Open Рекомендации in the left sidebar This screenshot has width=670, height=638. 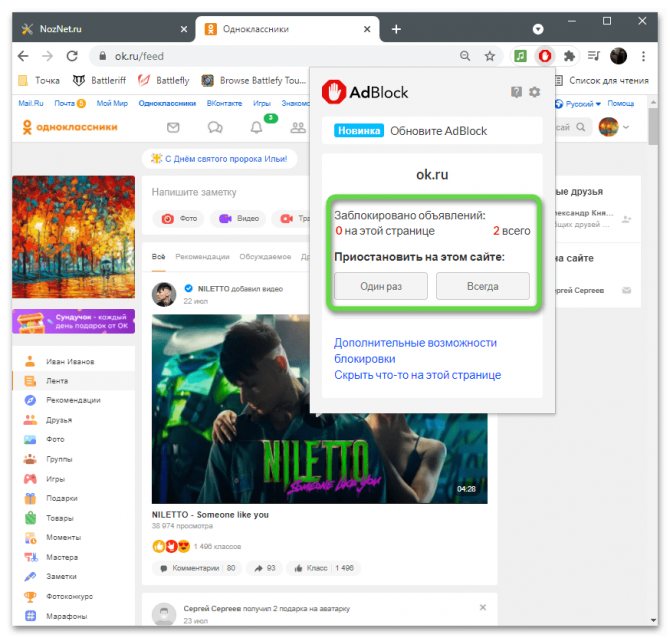(x=73, y=400)
